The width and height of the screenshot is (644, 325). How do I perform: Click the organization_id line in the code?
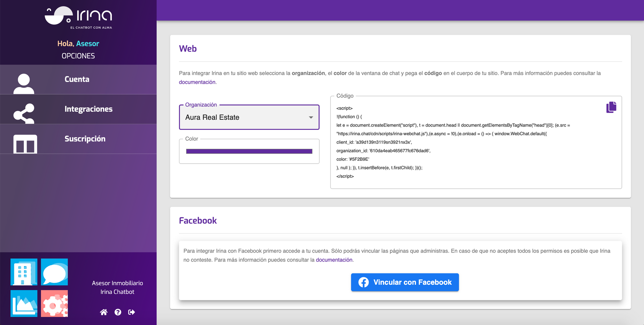tap(383, 151)
